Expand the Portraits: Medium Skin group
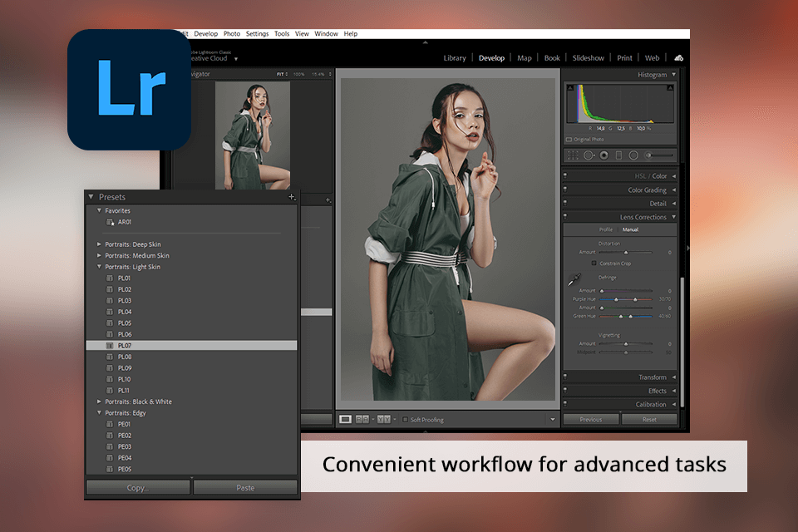Image resolution: width=798 pixels, height=532 pixels. (99, 255)
